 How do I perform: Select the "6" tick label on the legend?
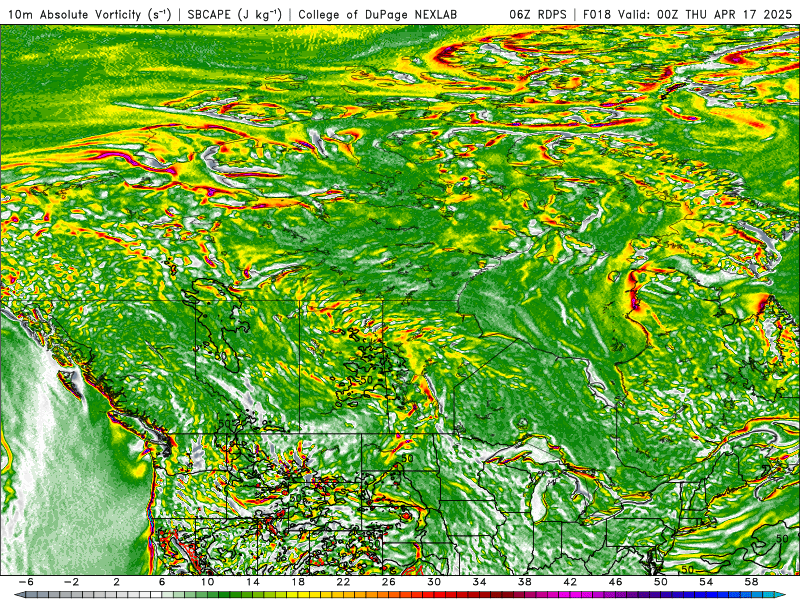162,582
